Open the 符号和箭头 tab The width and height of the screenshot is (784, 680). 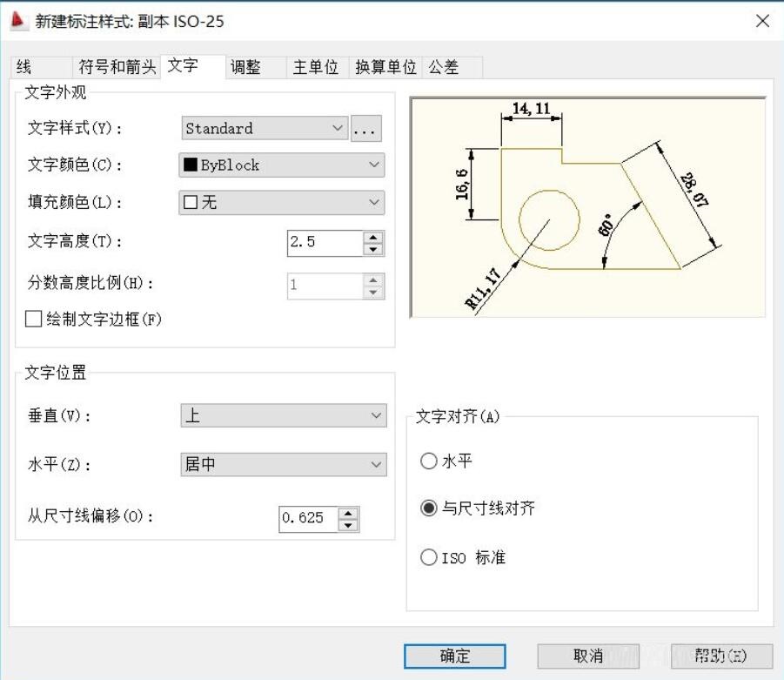[x=117, y=67]
